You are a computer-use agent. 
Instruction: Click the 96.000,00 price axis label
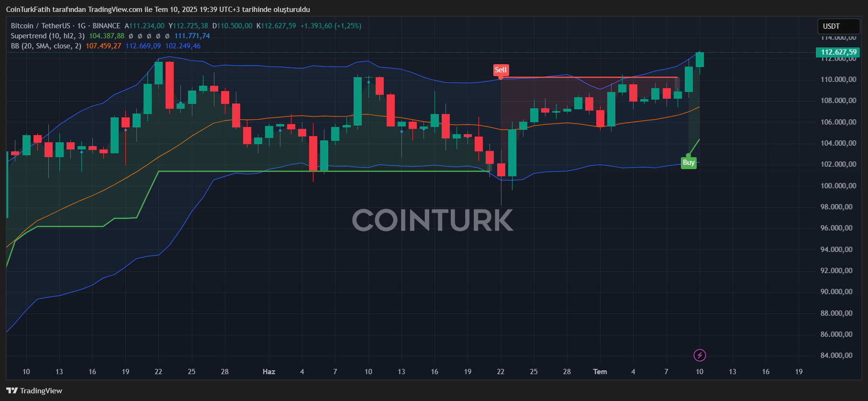836,228
